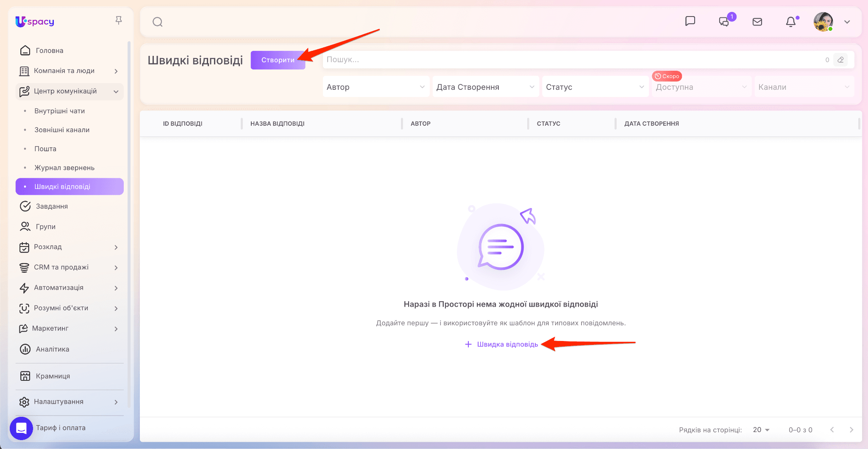Screen dimensions: 868x449
Task: Sort by СТАТУС column header
Action: click(548, 124)
